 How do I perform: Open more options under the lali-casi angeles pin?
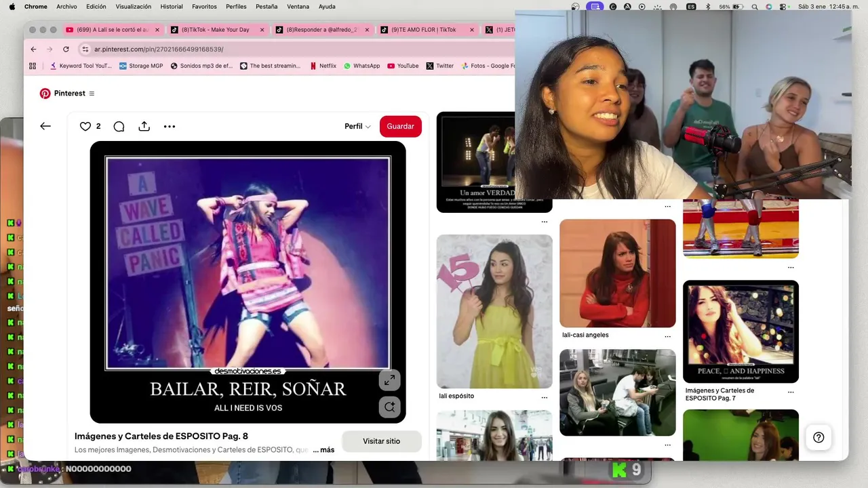coord(667,336)
